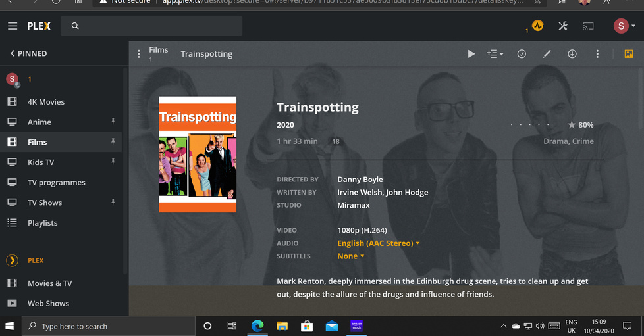Open the Danny Boyle director link
Viewport: 644px width, 336px height.
tap(360, 180)
